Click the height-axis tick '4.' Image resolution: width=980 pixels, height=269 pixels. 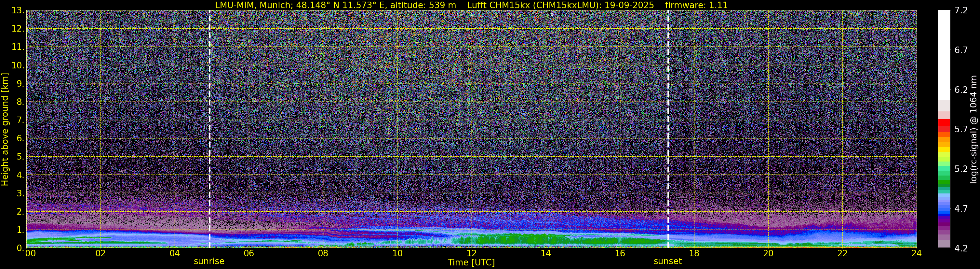point(21,175)
